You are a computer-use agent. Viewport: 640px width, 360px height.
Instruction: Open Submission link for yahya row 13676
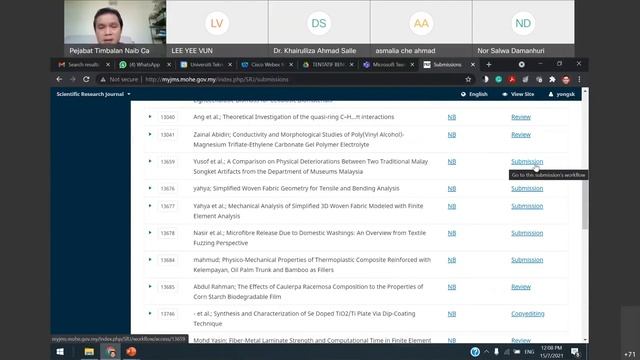pos(527,189)
